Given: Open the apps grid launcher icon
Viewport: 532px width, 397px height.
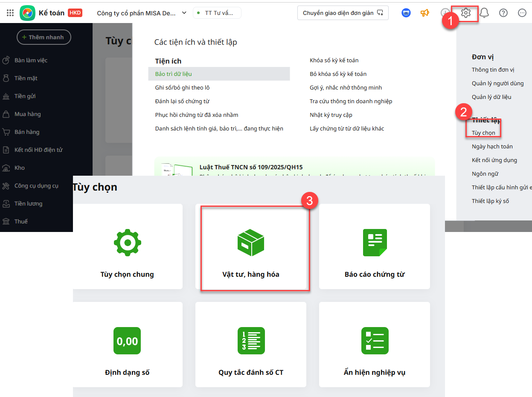Looking at the screenshot, I should tap(10, 13).
